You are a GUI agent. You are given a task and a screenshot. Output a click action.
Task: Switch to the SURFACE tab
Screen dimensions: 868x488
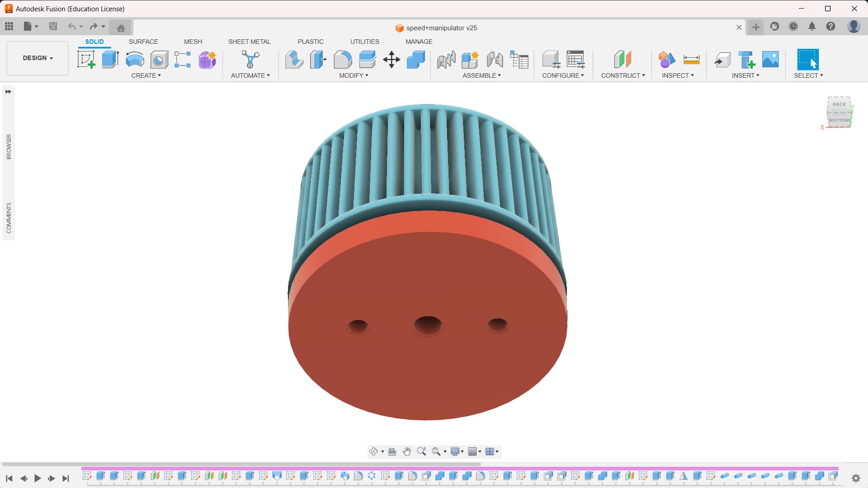click(143, 42)
